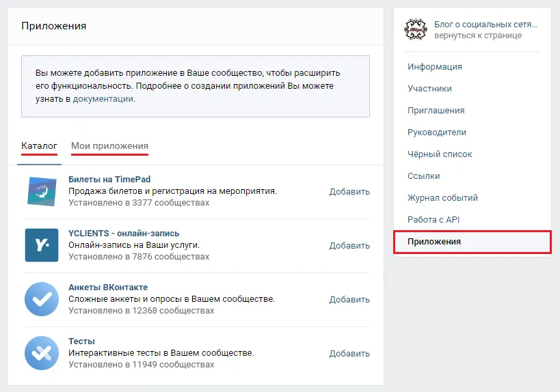Add the Билеты на TimePad app
The height and width of the screenshot is (392, 560).
(x=349, y=191)
